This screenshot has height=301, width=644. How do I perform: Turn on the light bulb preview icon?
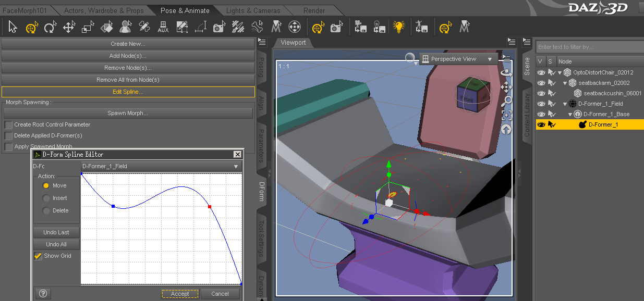[x=399, y=27]
